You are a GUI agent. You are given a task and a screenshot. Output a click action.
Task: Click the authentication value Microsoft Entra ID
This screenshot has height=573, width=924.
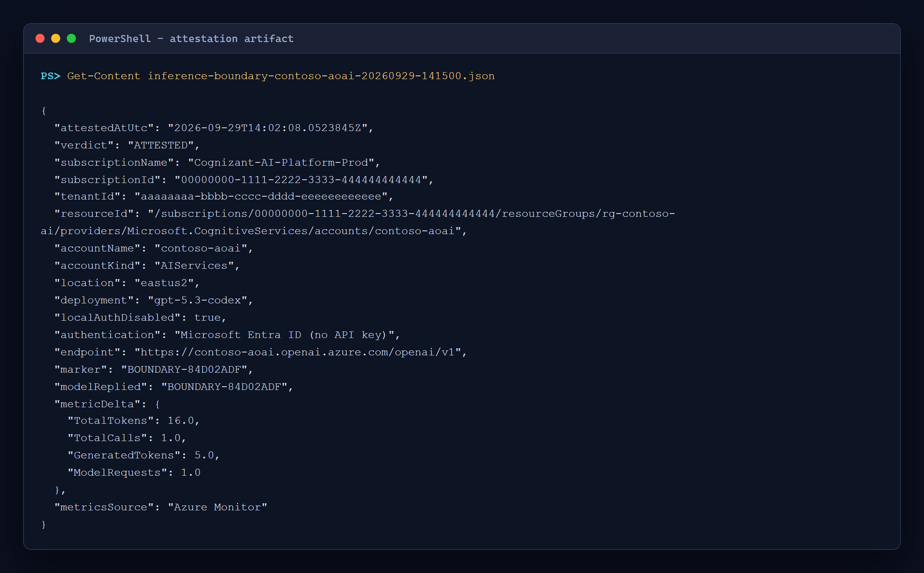pyautogui.click(x=284, y=335)
